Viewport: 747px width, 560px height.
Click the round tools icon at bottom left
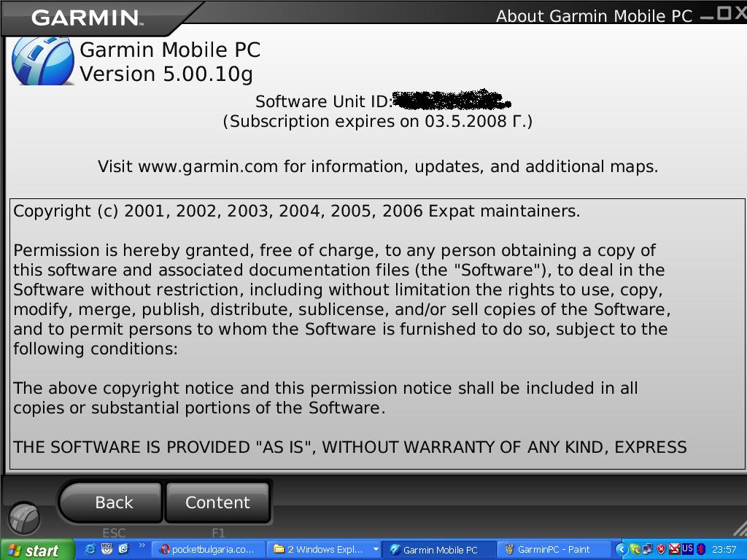[x=24, y=518]
